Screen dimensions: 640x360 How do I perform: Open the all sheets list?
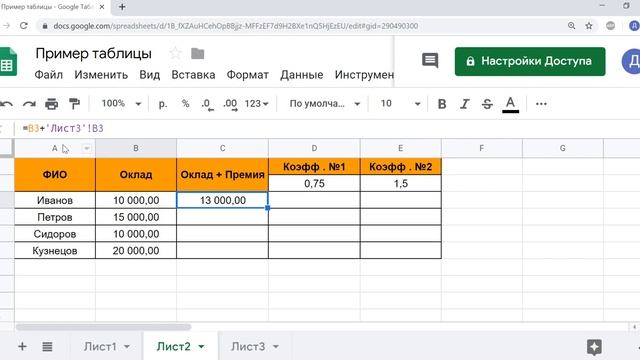coord(47,347)
